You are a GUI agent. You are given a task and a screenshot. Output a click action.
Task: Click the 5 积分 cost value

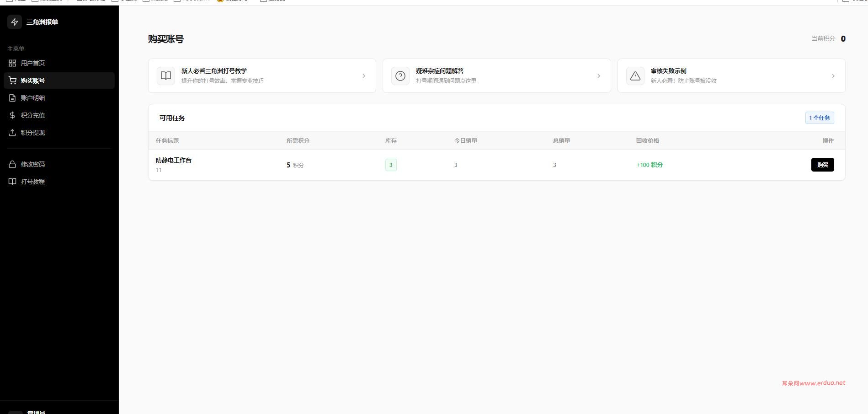pos(295,165)
